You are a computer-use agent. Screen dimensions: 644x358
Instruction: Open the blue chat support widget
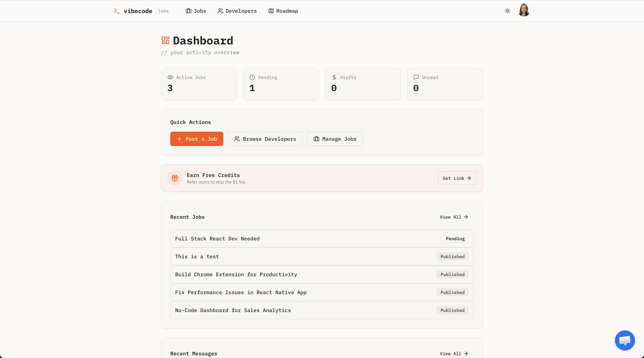(x=624, y=340)
